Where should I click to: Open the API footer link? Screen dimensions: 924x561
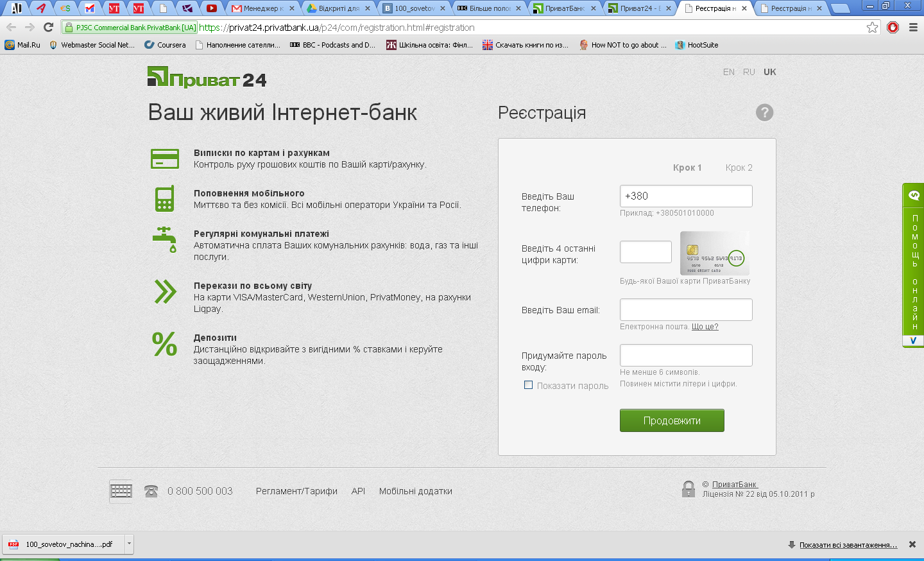(x=358, y=491)
